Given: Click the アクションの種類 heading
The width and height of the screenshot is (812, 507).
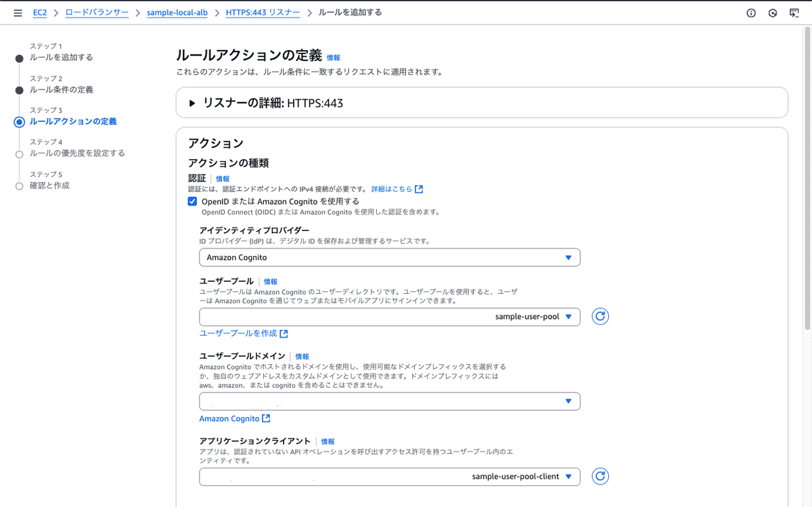Looking at the screenshot, I should [228, 162].
